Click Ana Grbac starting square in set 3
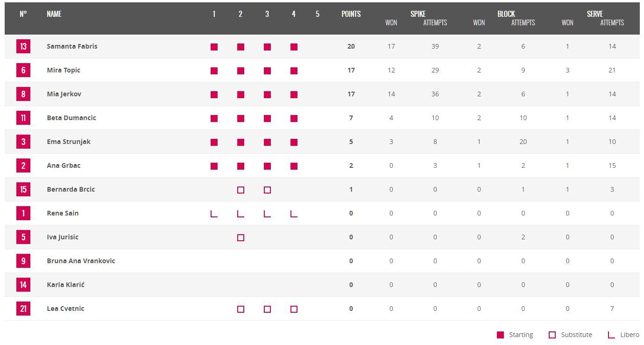The image size is (644, 345). click(x=267, y=166)
